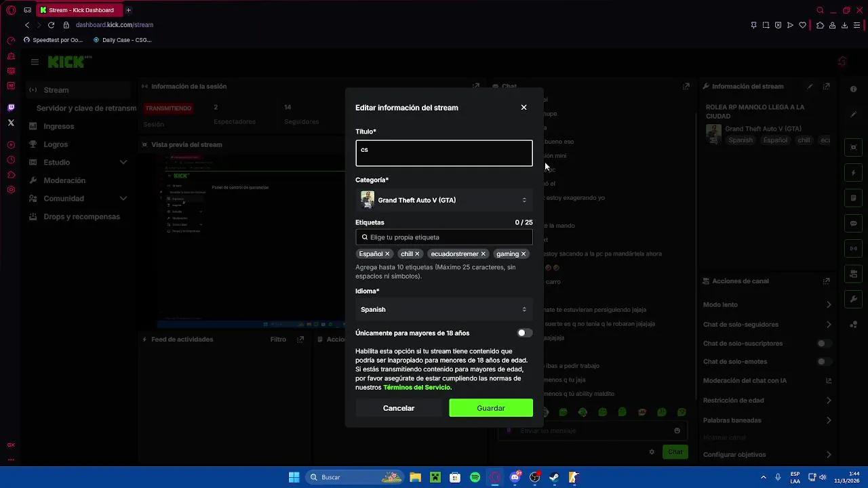Open the Términos del Servicio link

[x=416, y=387]
